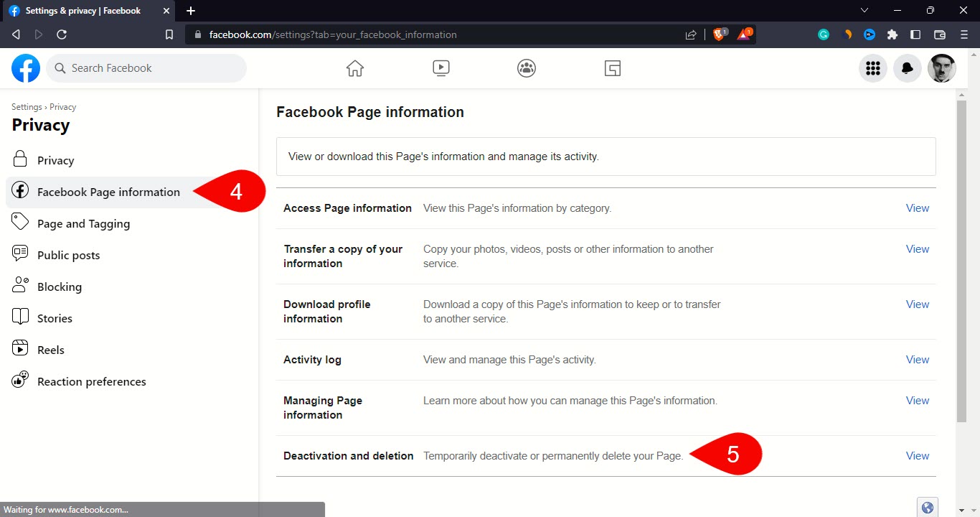Open the browser extensions puzzle icon
The height and width of the screenshot is (517, 980).
pyautogui.click(x=892, y=34)
